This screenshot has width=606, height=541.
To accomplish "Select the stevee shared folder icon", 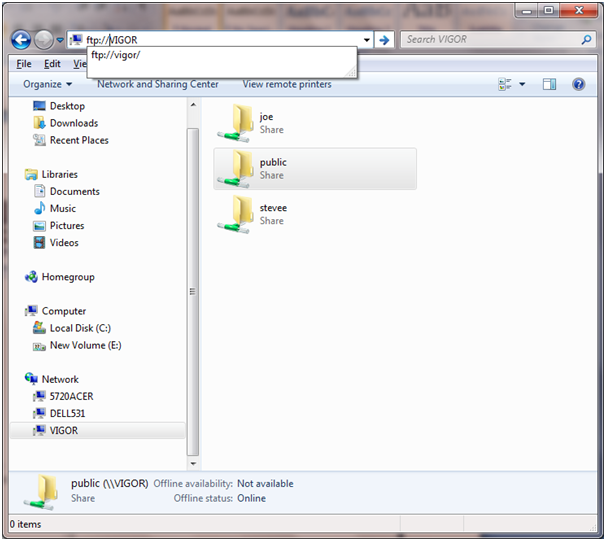I will pyautogui.click(x=236, y=214).
